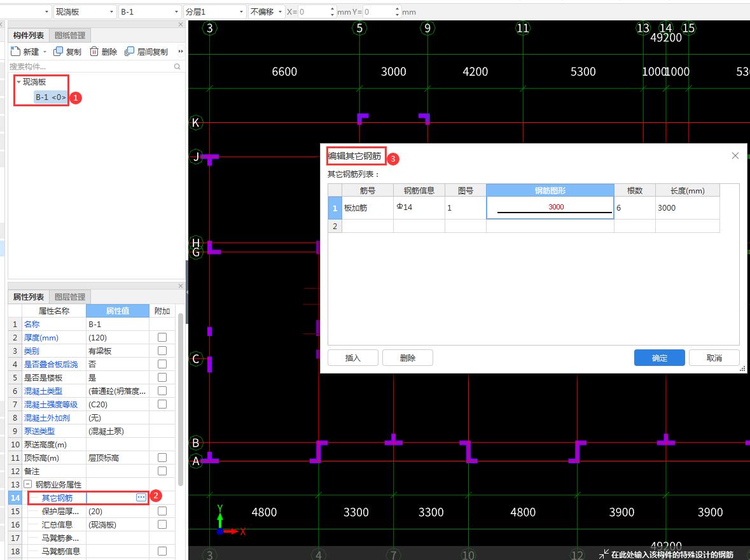Click axis bubble 11 at top

(523, 28)
